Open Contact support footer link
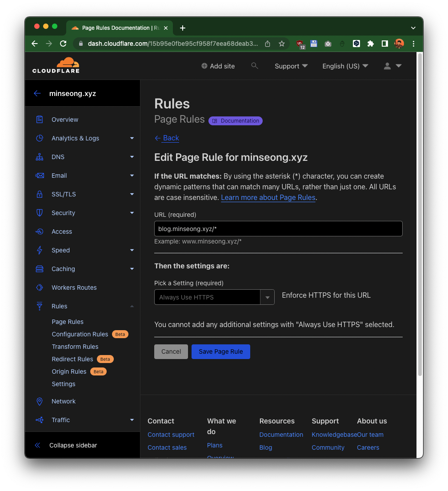The width and height of the screenshot is (448, 491). [171, 435]
